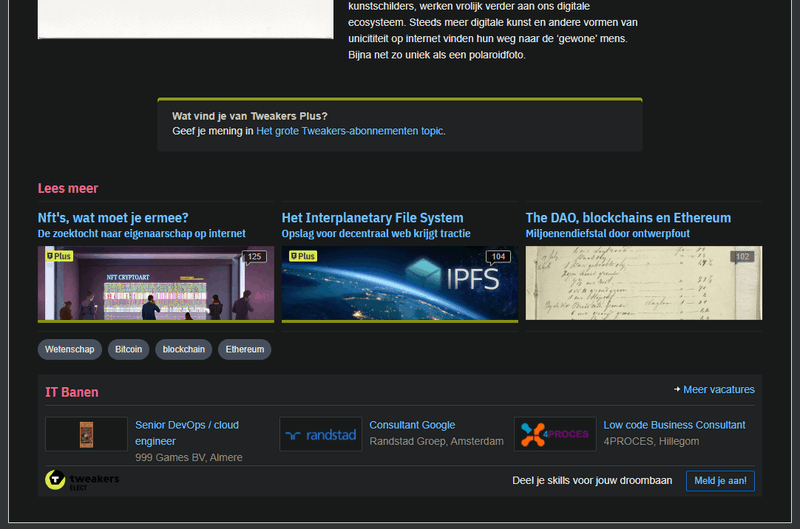Open article Nft's, wat moet je ermee?
Image resolution: width=800 pixels, height=529 pixels.
coord(113,218)
